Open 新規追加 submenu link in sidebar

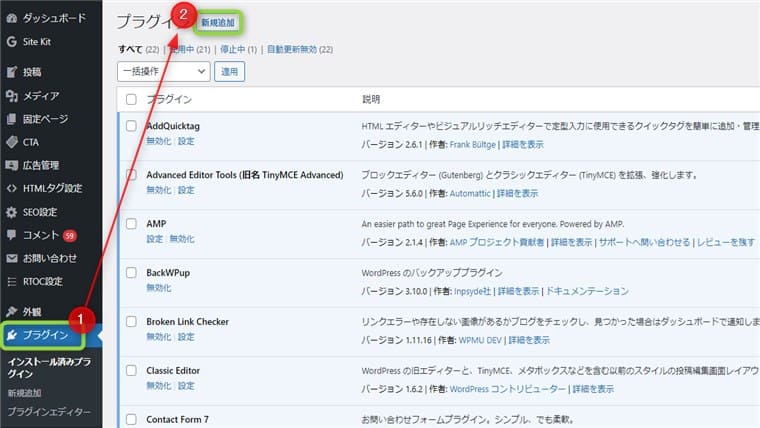[x=24, y=393]
